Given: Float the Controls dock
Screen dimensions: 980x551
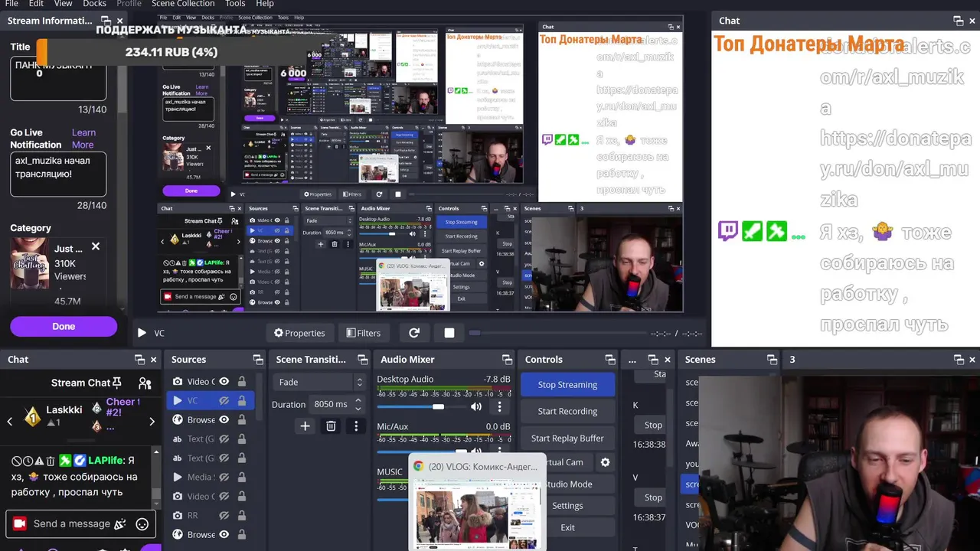Looking at the screenshot, I should coord(609,360).
